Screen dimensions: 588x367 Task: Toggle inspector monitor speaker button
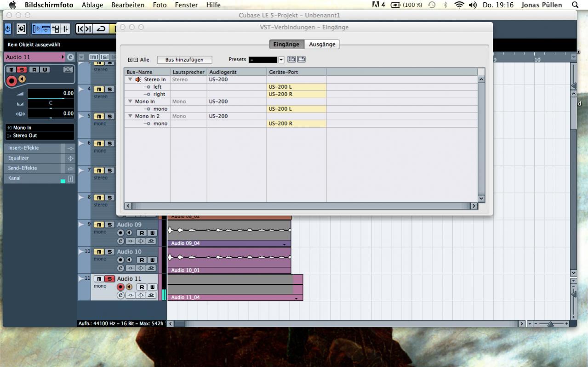pyautogui.click(x=22, y=79)
